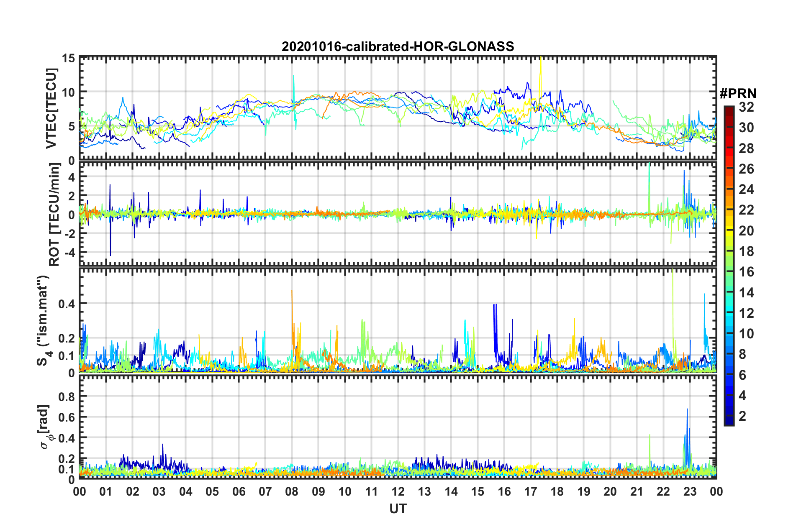Click S4 axis tick label 0.4

(x=67, y=304)
